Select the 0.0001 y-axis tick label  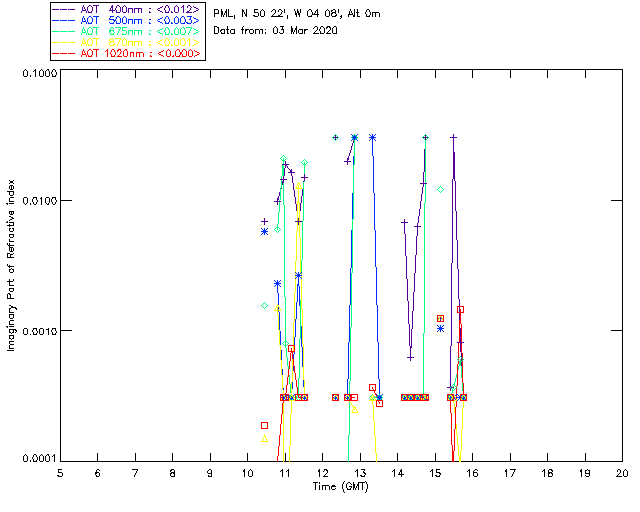38,459
